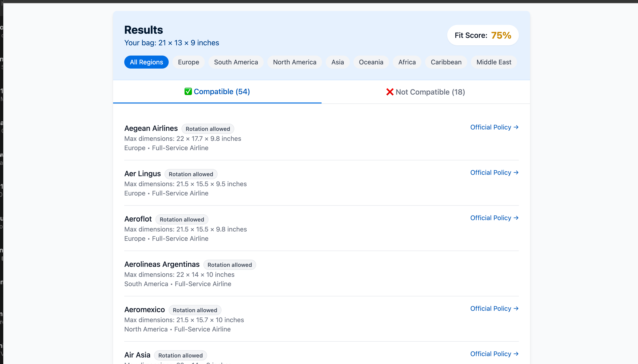
Task: Show only Caribbean airlines
Action: point(446,62)
